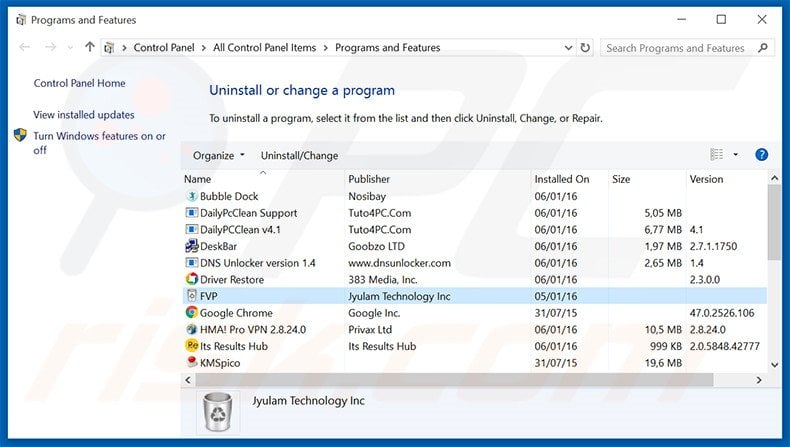This screenshot has height=447, width=790.
Task: Open the Organize dropdown menu
Action: point(219,155)
